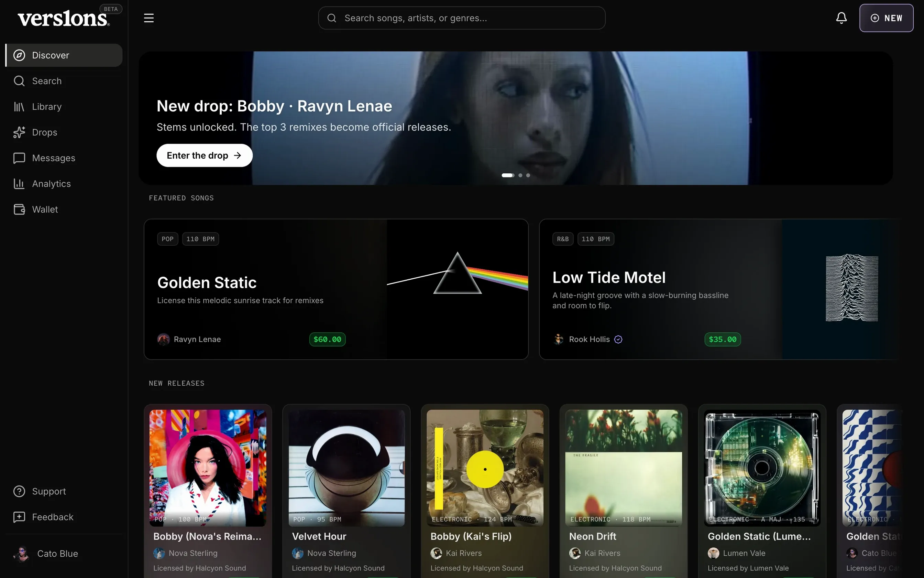Open the notifications bell
Screen dimensions: 924x578
click(x=841, y=18)
